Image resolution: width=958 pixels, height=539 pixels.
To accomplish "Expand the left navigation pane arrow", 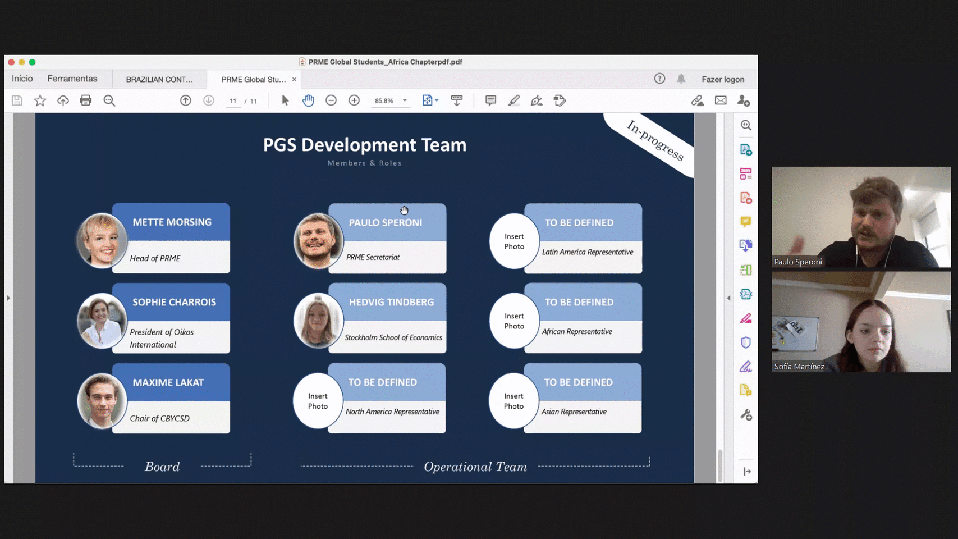I will [x=8, y=298].
